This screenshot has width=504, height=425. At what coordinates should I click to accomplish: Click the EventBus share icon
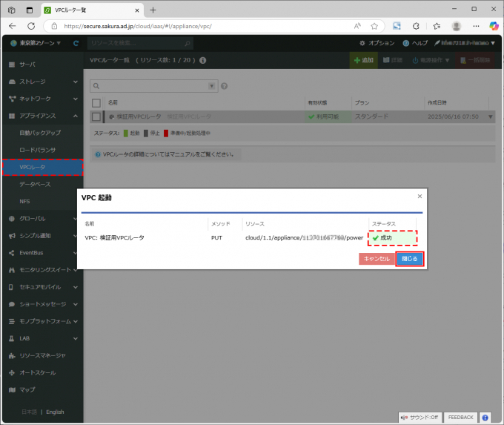click(x=12, y=253)
